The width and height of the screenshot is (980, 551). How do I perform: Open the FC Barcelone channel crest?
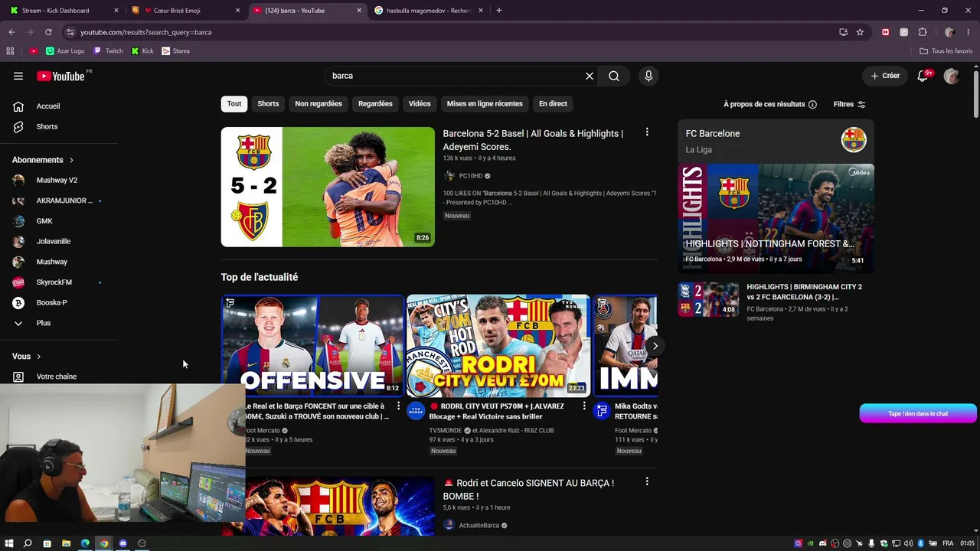pyautogui.click(x=854, y=140)
